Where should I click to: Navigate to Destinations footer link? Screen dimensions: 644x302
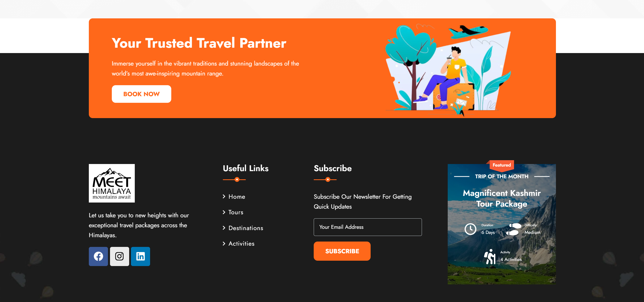[x=246, y=228]
